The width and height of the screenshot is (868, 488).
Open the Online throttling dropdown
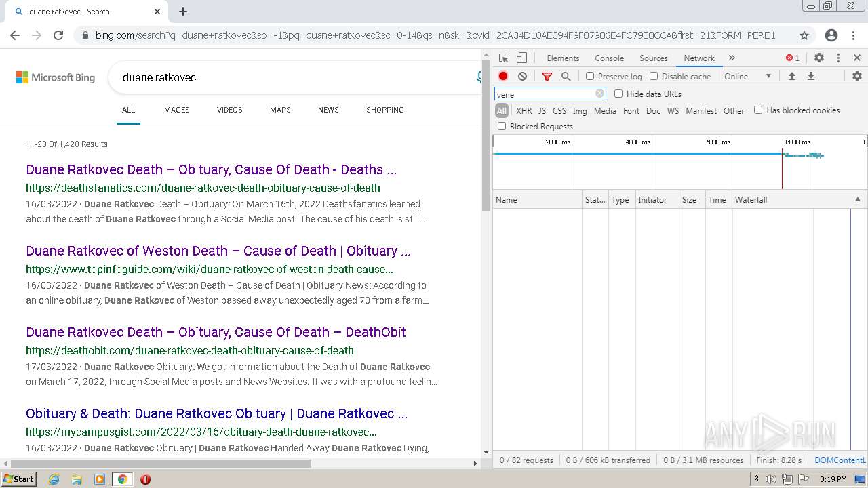(747, 77)
